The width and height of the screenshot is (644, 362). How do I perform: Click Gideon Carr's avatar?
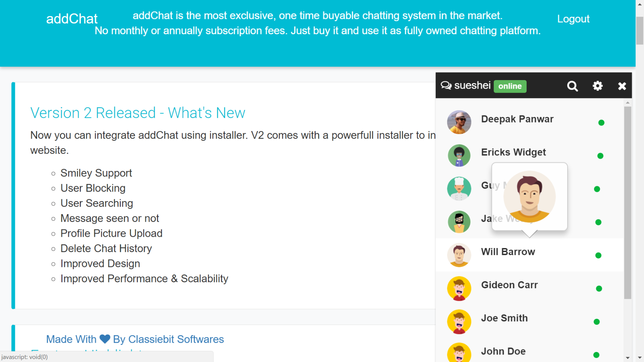click(x=459, y=288)
